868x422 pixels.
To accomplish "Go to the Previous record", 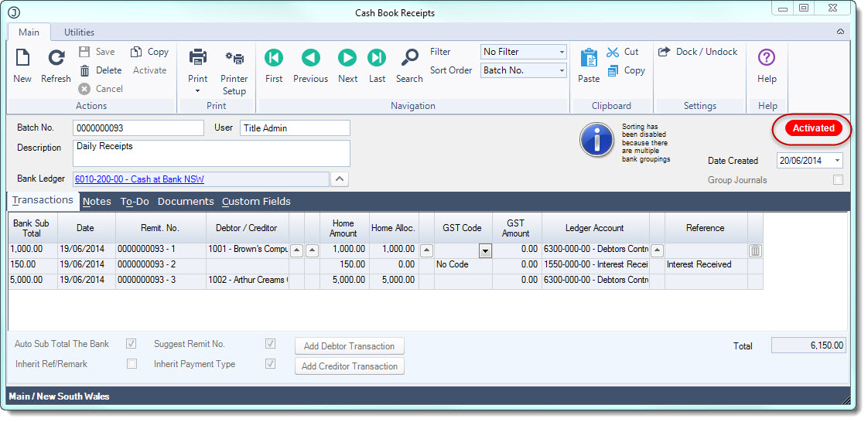I will pos(310,57).
